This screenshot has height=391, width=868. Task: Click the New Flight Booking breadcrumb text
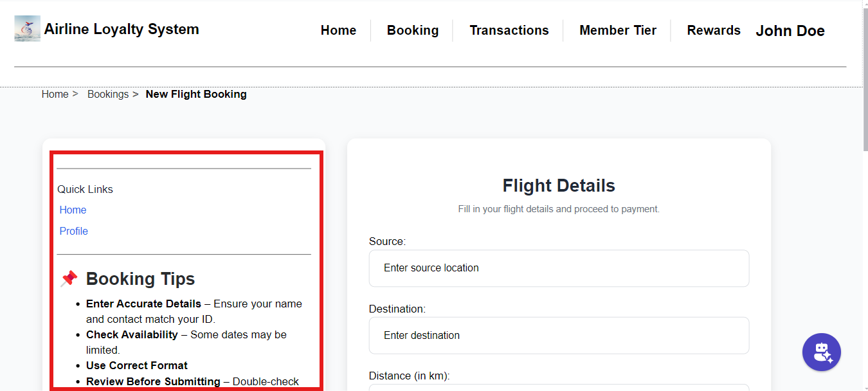pos(196,94)
